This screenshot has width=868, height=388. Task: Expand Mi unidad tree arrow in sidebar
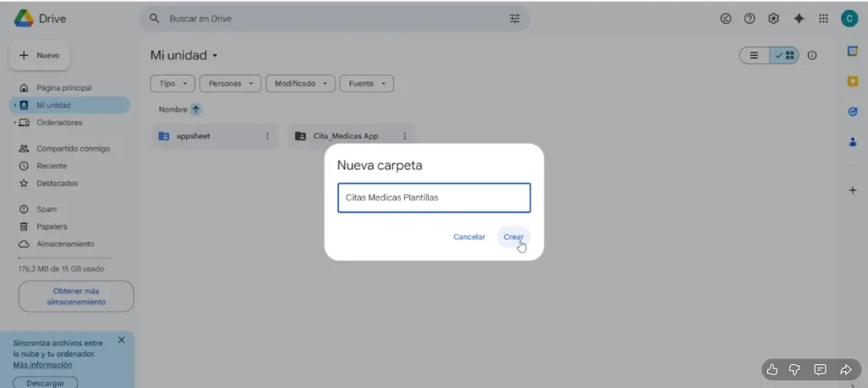(x=14, y=105)
